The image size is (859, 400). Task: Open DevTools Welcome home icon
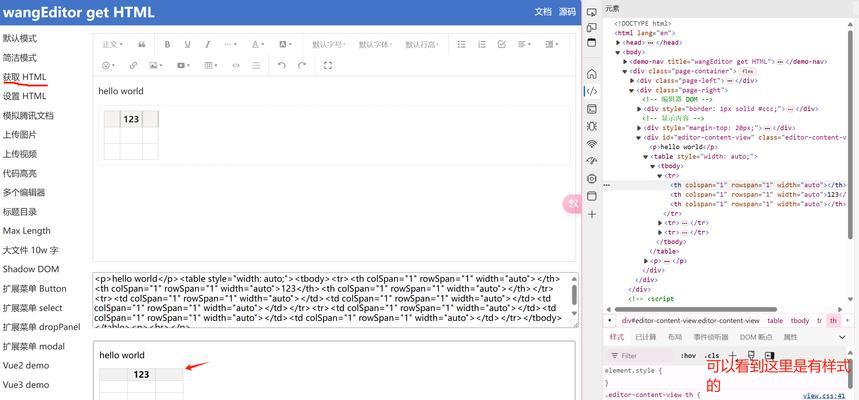pyautogui.click(x=592, y=74)
